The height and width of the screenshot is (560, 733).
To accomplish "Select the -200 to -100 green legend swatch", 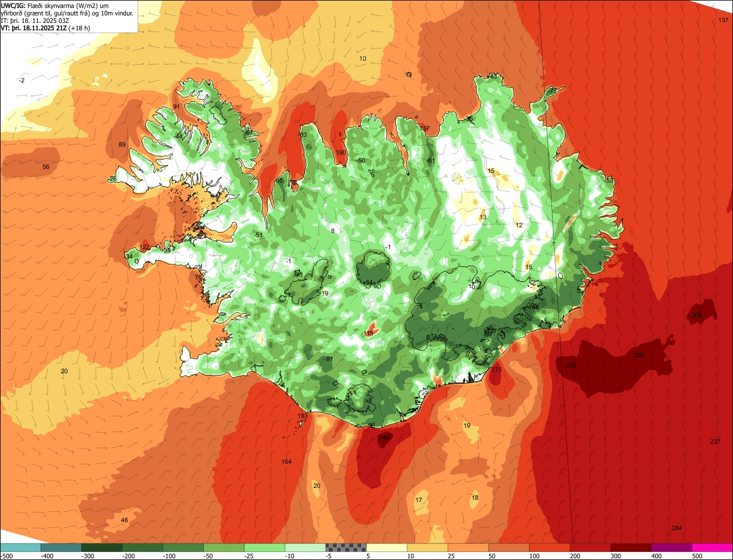I will click(142, 547).
